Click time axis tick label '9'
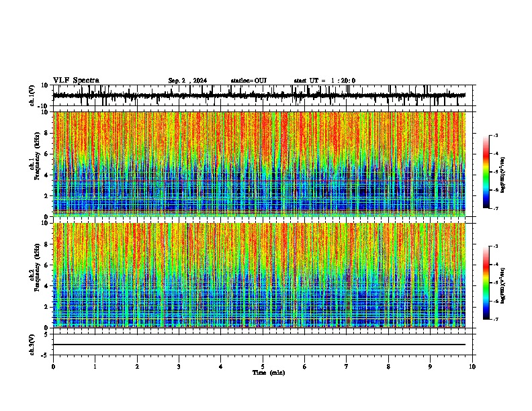532x411 pixels. pos(430,367)
